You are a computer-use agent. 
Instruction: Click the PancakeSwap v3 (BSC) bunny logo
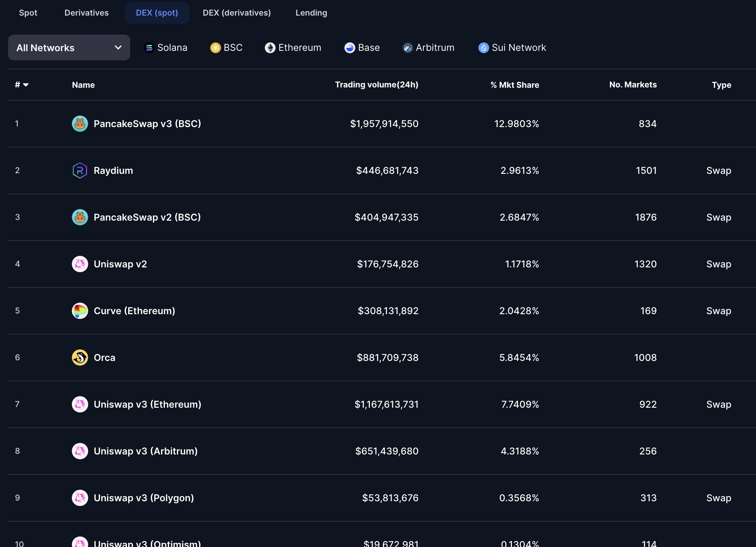click(x=80, y=124)
